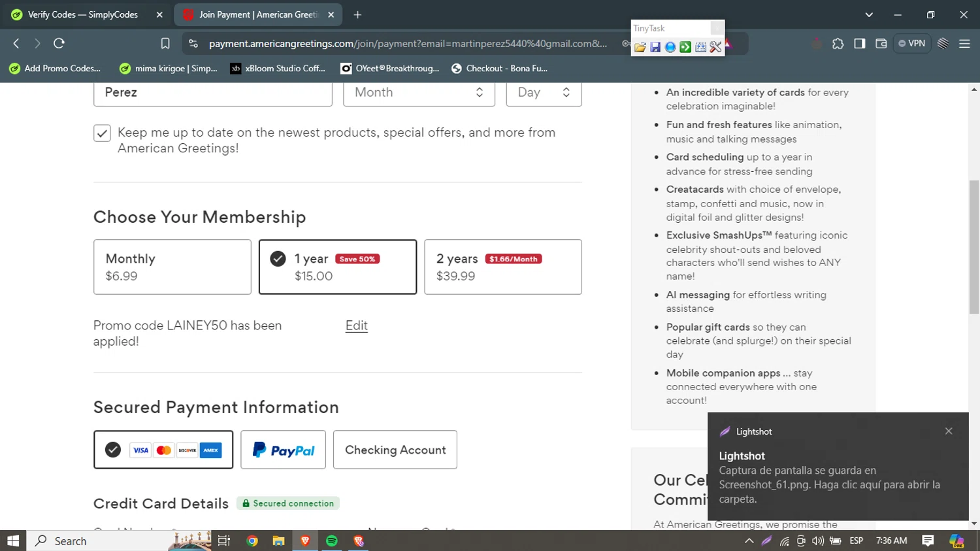Open the Brave Wallet icon

[x=881, y=43]
